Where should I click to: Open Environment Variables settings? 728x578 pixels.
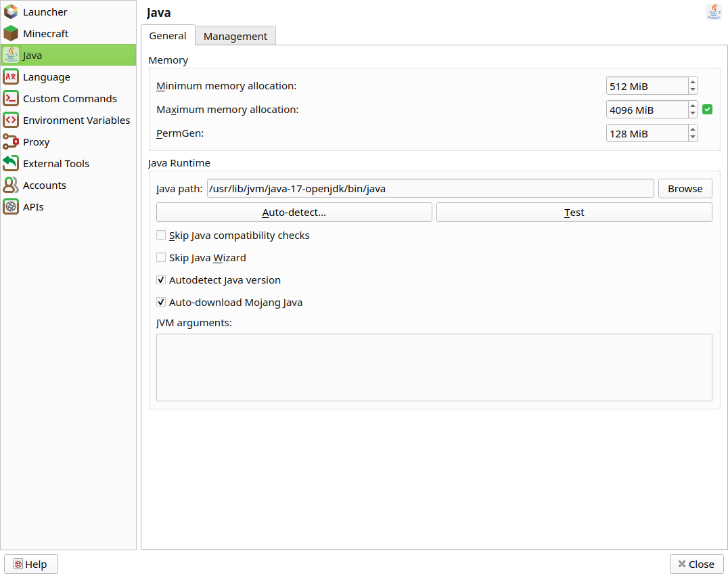pos(76,120)
